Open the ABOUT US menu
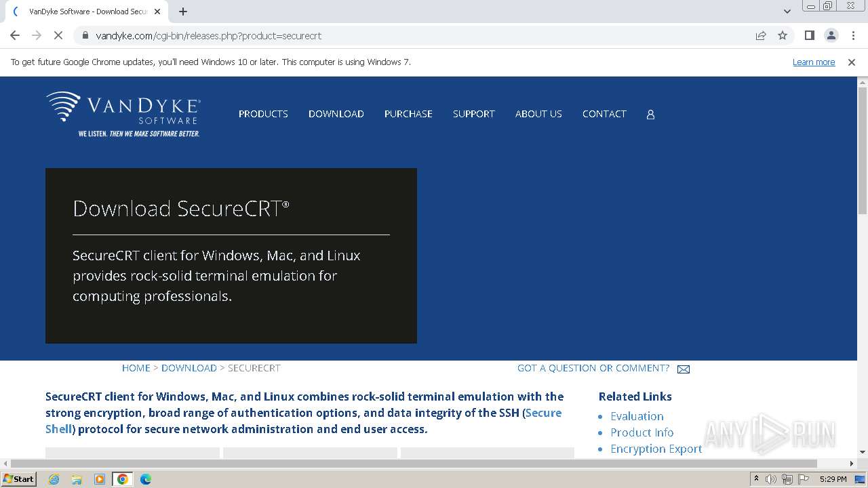The width and height of the screenshot is (868, 488). coord(538,114)
